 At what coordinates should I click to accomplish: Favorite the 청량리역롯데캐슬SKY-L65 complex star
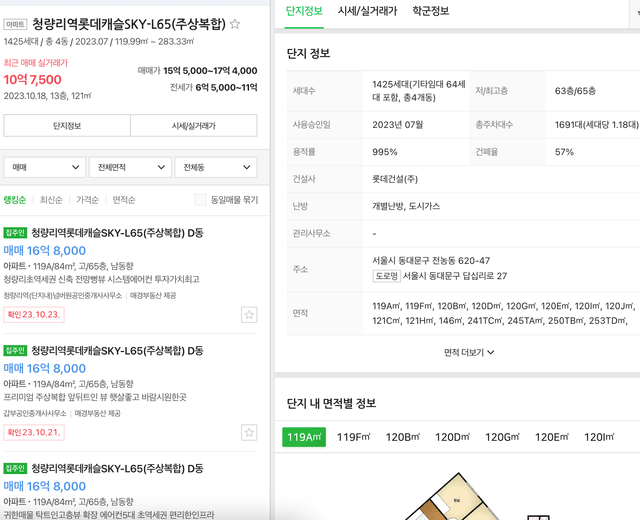coord(235,24)
